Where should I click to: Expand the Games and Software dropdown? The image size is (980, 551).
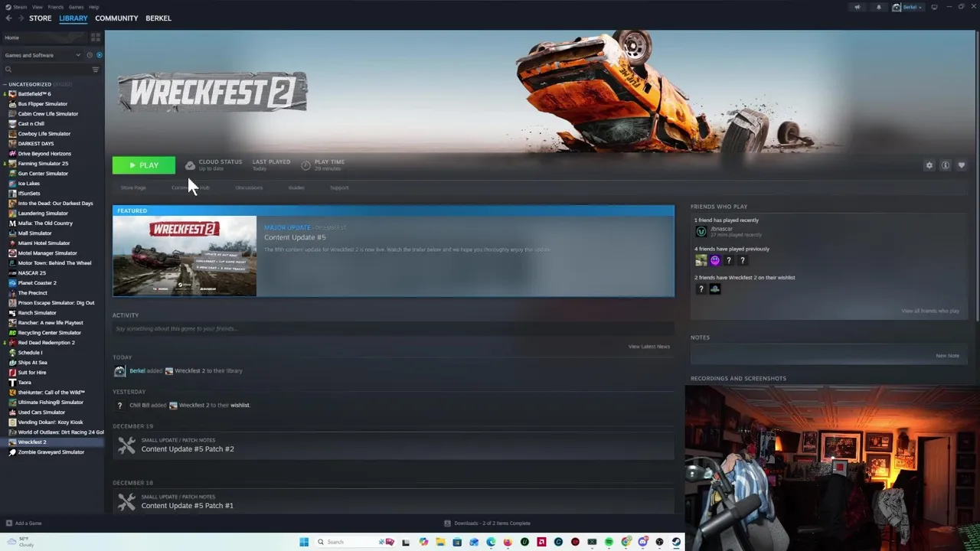[42, 55]
